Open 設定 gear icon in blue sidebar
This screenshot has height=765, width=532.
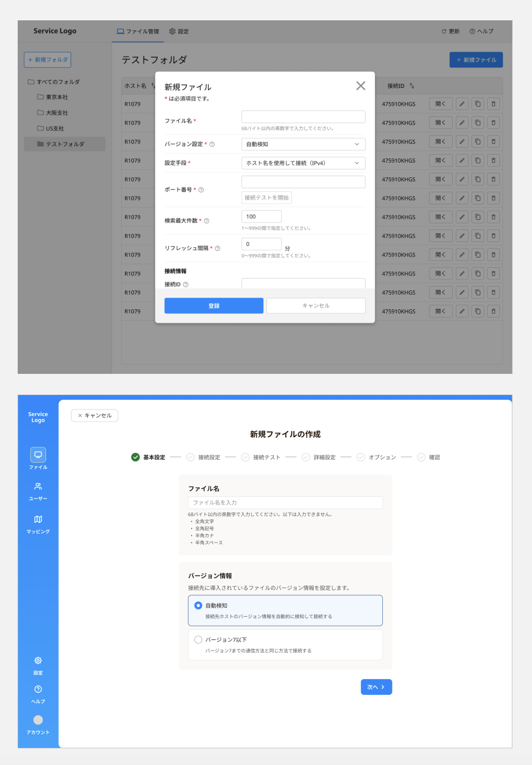pyautogui.click(x=38, y=660)
